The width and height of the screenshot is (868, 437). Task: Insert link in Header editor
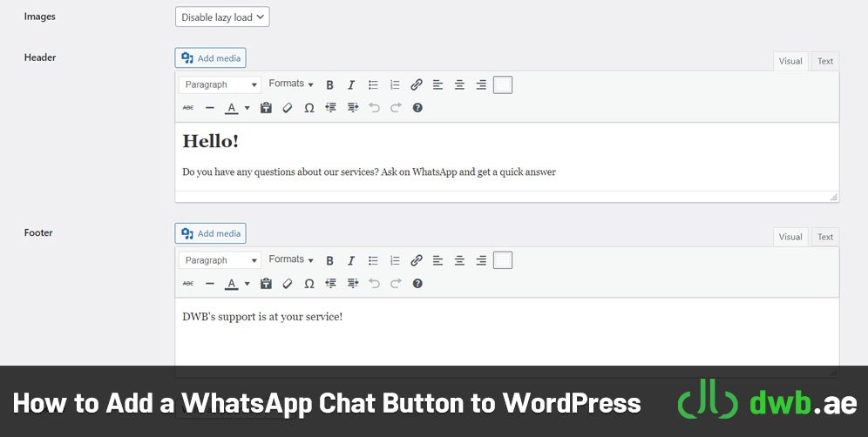pos(417,84)
